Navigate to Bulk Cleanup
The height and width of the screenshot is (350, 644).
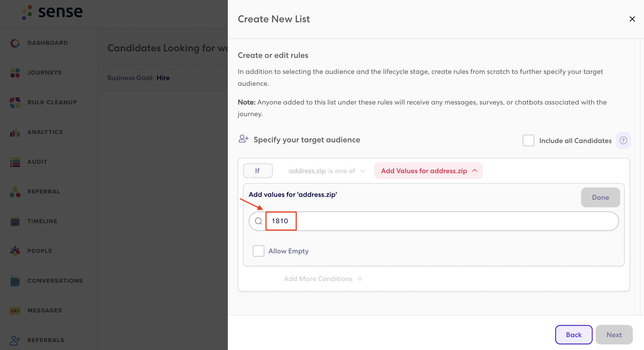tap(52, 102)
